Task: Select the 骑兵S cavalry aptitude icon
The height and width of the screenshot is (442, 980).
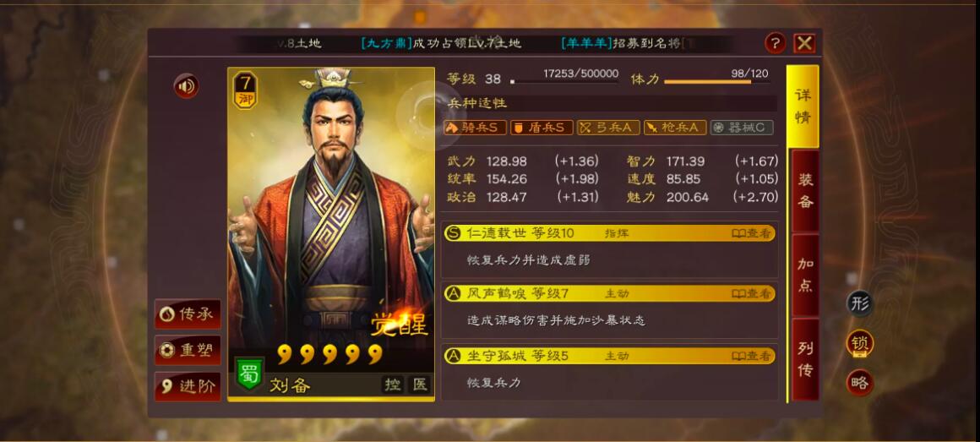Action: pyautogui.click(x=475, y=128)
